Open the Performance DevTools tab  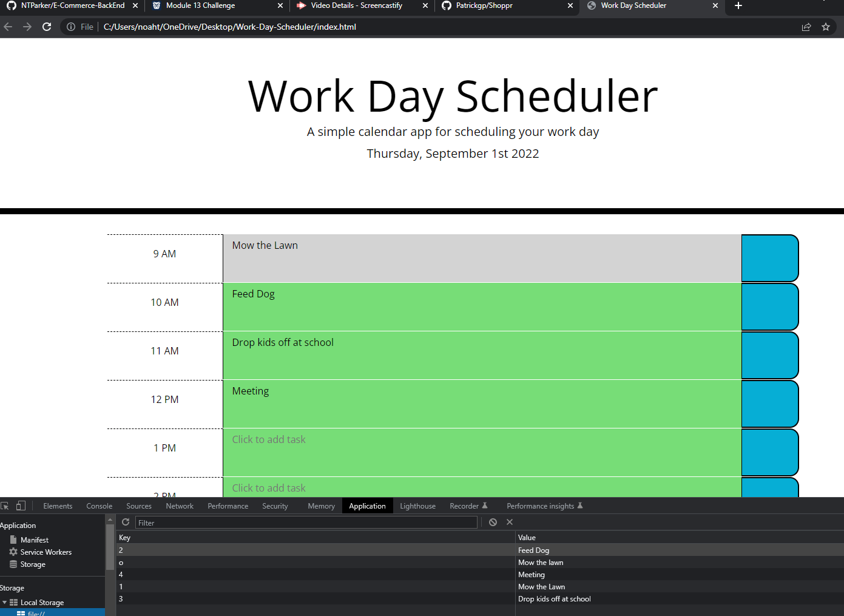point(228,506)
